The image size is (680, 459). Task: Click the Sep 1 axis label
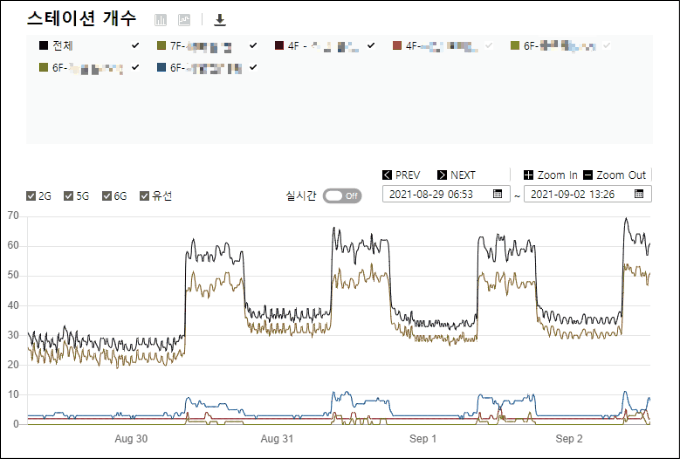pos(423,439)
